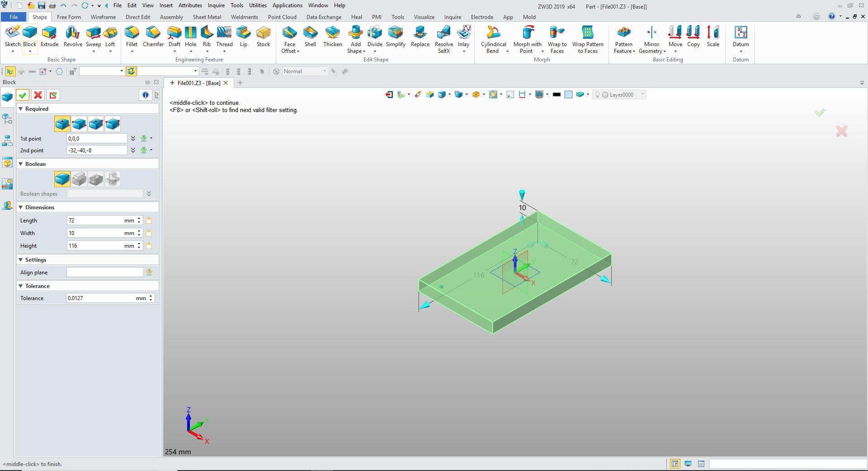868x471 pixels.
Task: Click the Align plane input field
Action: (105, 273)
